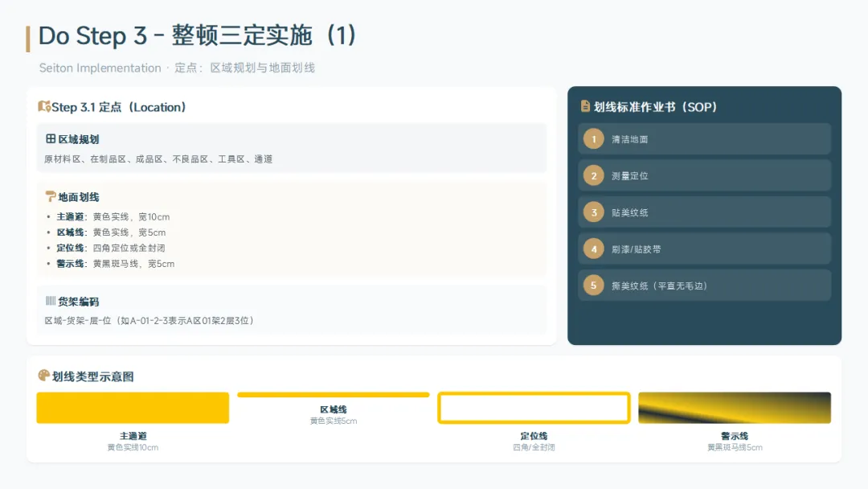Click the heading 划线标准作业书（SOP）
The image size is (868, 489).
656,107
